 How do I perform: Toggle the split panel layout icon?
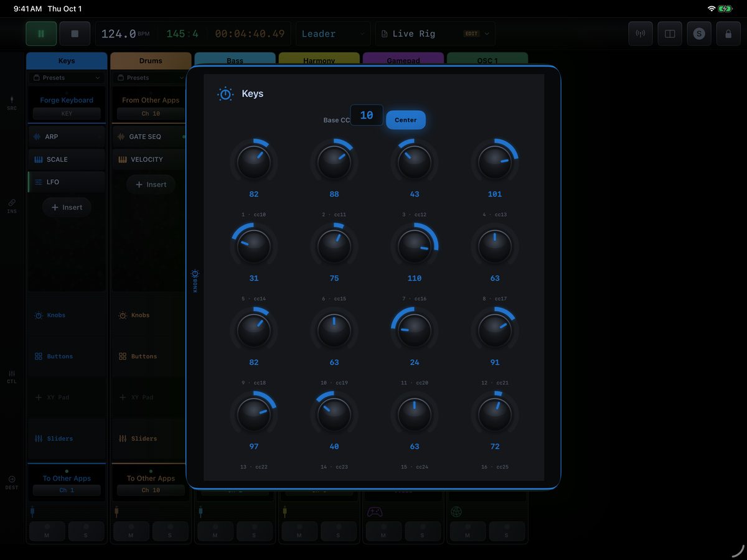pyautogui.click(x=670, y=34)
